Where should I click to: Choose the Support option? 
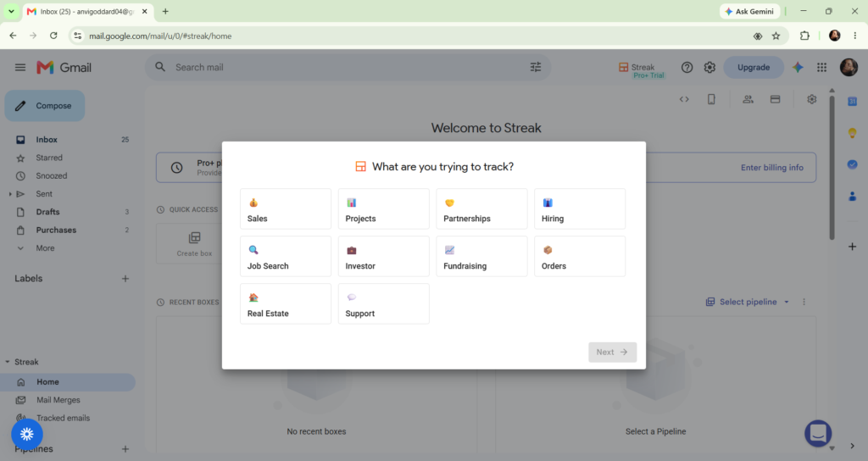coord(384,304)
